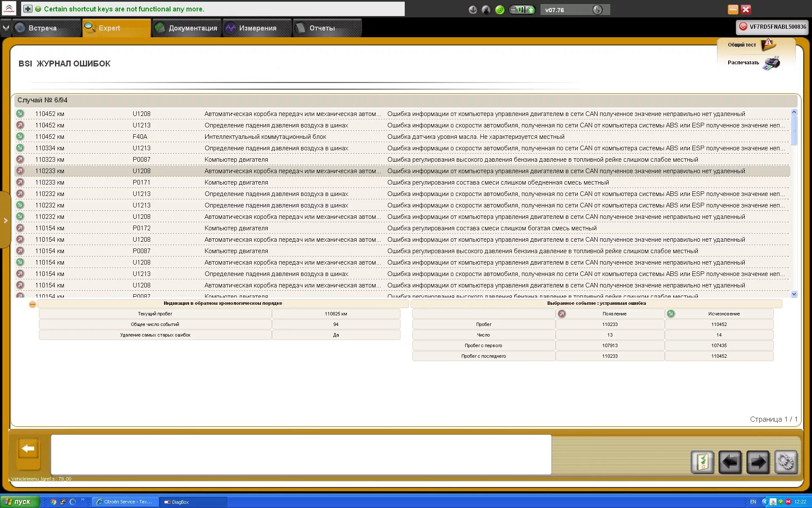
Task: Click the Удаление самых старых ошибок label
Action: click(155, 335)
